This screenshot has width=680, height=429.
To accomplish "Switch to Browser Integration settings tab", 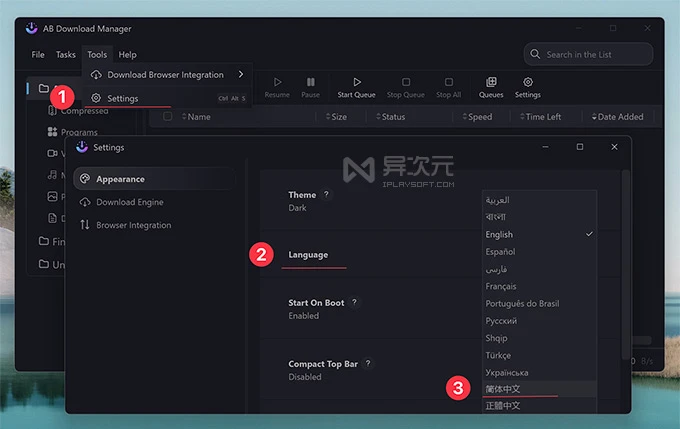I will click(154, 225).
